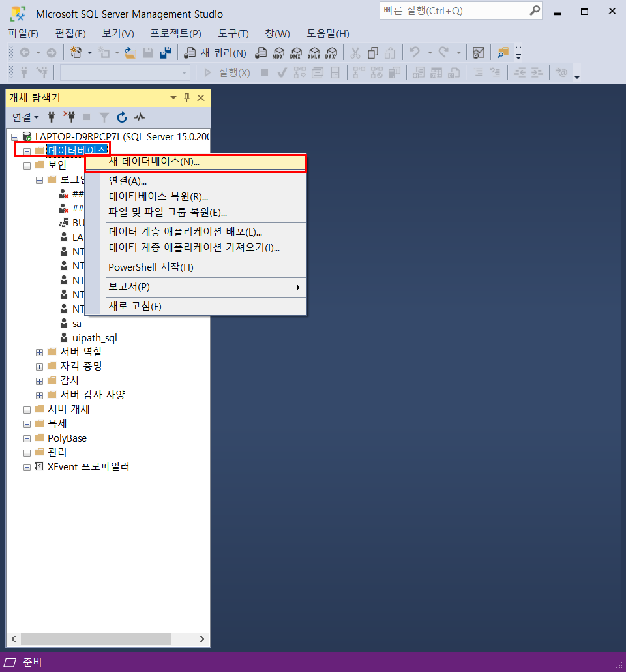Click the Execute (실행) button
Viewport: 626px width, 672px height.
[x=227, y=72]
